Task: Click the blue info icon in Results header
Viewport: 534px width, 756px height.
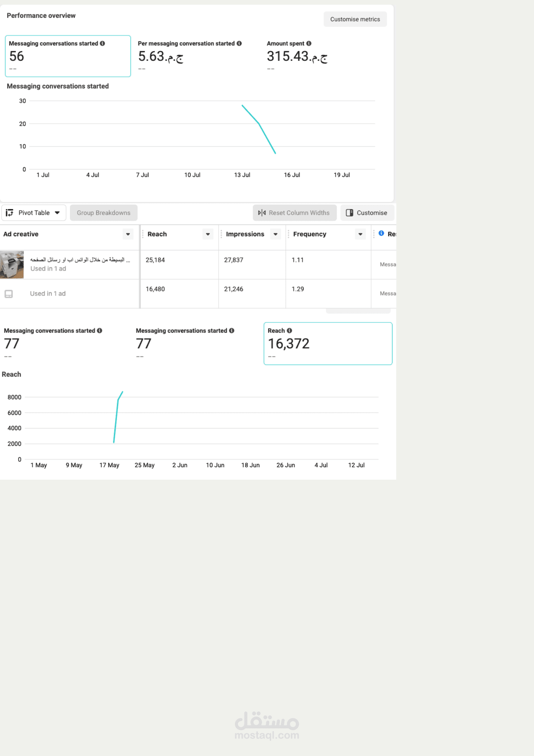Action: (381, 234)
